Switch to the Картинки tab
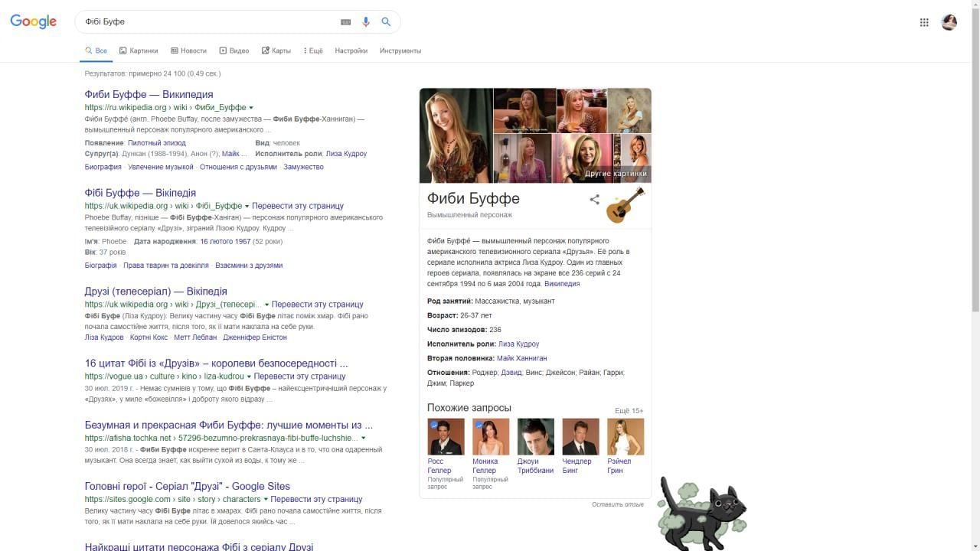 [x=139, y=51]
